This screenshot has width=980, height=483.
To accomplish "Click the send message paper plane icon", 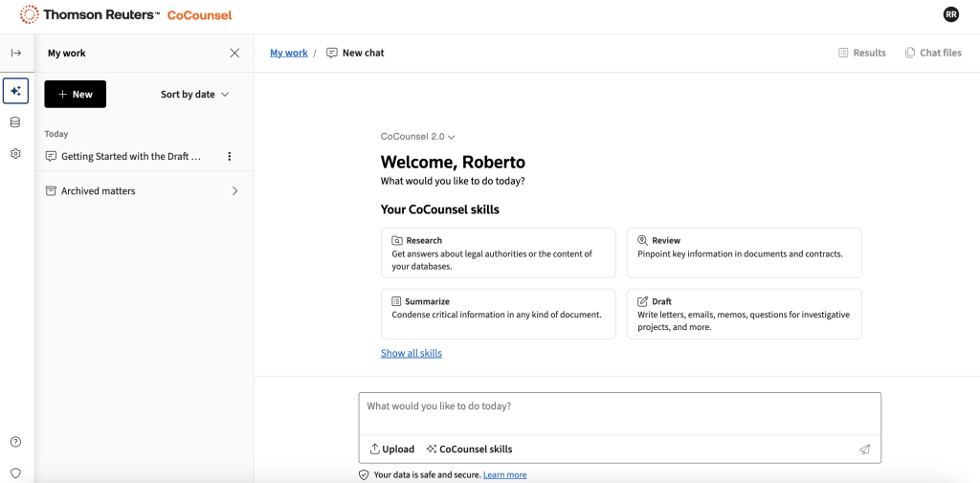I will (864, 450).
